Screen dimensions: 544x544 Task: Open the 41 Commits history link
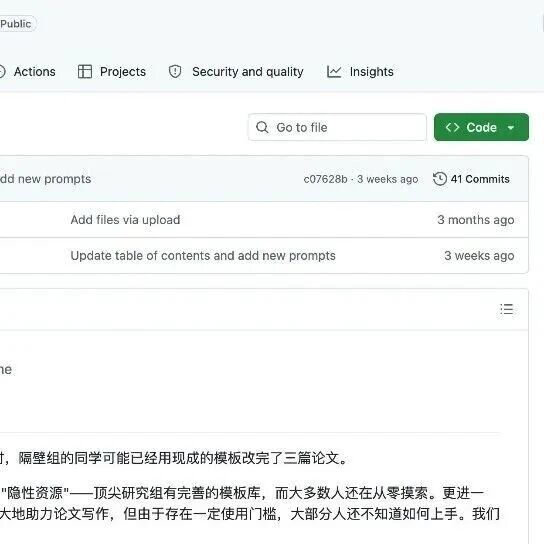(471, 179)
